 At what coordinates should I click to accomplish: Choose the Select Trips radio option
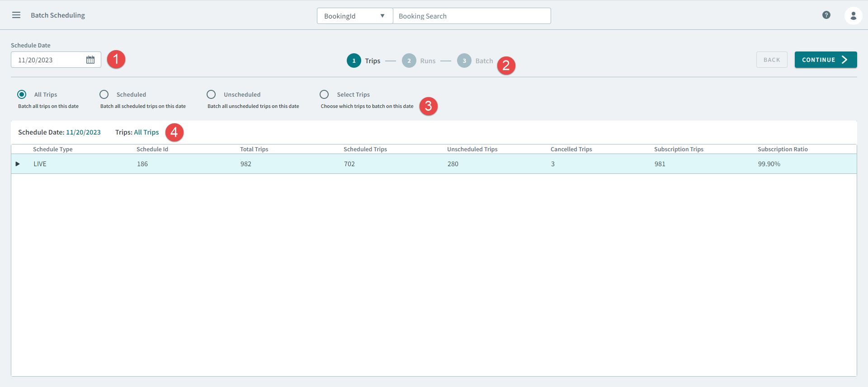pyautogui.click(x=324, y=94)
